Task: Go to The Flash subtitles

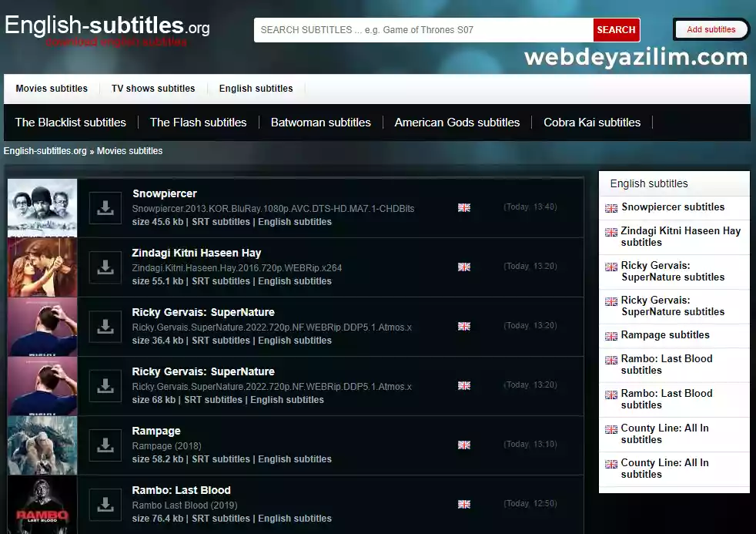Action: click(198, 123)
